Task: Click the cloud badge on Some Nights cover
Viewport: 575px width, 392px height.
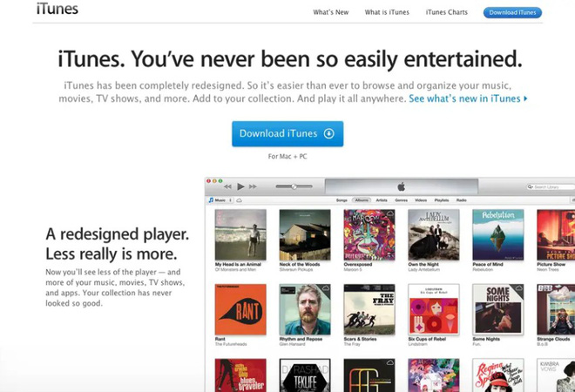Action: [518, 288]
